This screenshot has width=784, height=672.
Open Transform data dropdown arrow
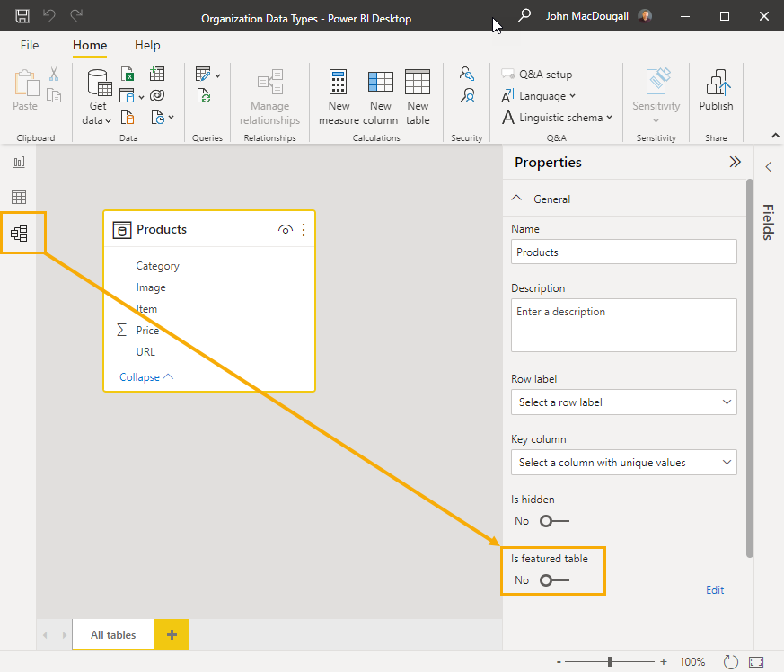tap(217, 76)
